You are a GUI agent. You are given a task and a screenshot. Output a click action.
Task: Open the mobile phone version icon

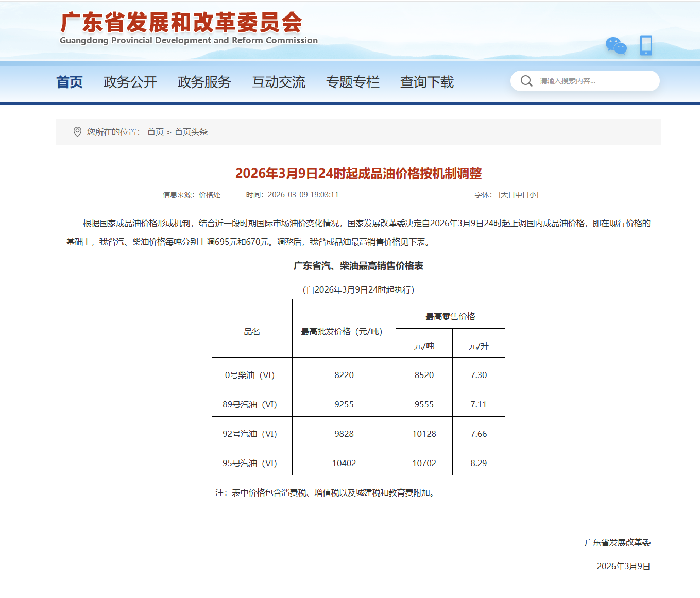pos(646,45)
